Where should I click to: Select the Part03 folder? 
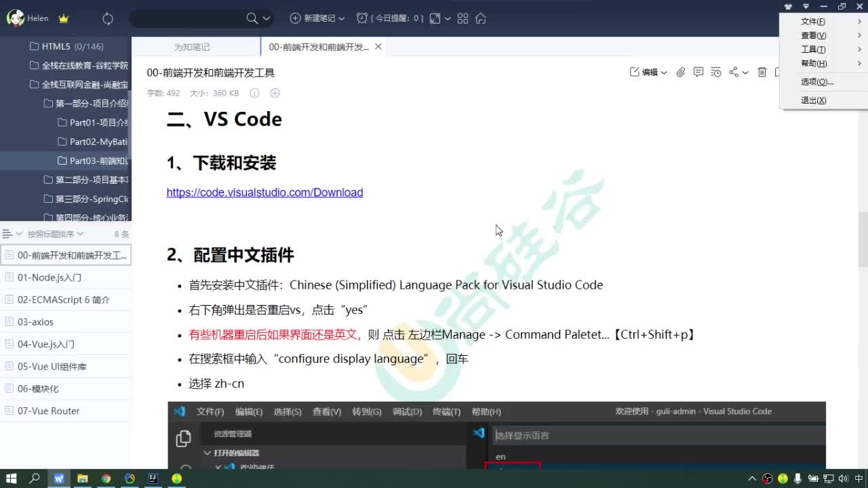click(94, 161)
